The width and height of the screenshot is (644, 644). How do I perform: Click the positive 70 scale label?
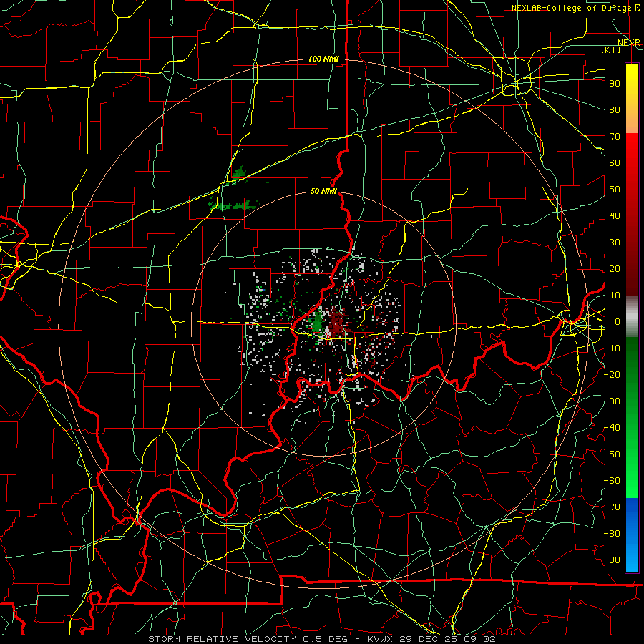615,137
